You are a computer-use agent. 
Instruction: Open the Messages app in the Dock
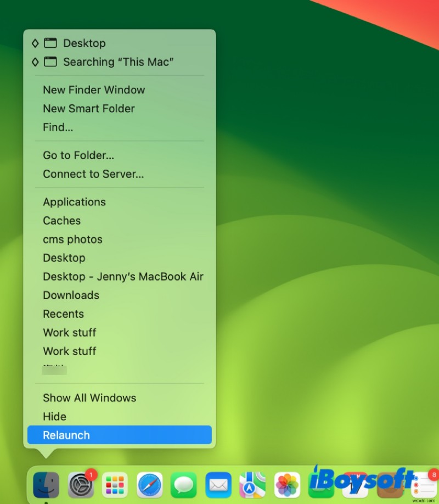pyautogui.click(x=184, y=484)
